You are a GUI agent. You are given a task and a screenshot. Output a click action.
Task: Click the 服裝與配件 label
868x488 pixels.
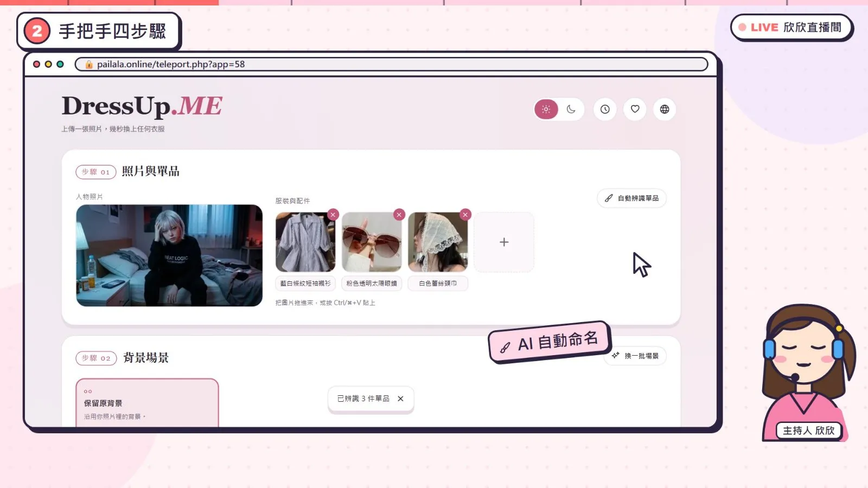(x=292, y=201)
